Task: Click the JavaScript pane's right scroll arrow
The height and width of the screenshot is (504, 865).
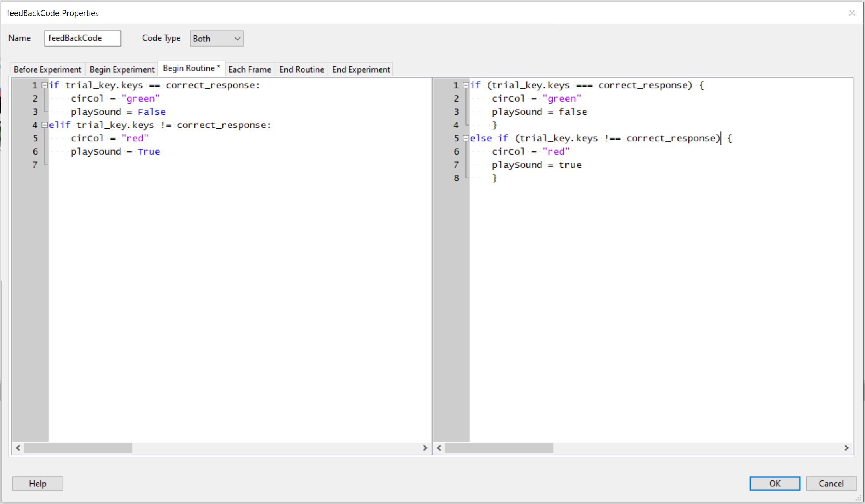Action: 846,448
